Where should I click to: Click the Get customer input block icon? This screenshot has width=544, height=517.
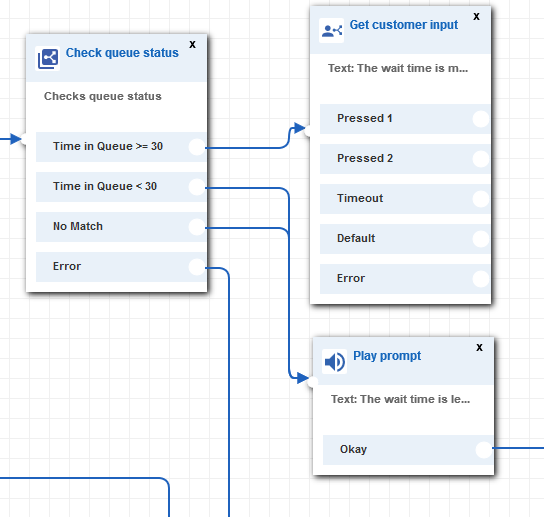[331, 31]
